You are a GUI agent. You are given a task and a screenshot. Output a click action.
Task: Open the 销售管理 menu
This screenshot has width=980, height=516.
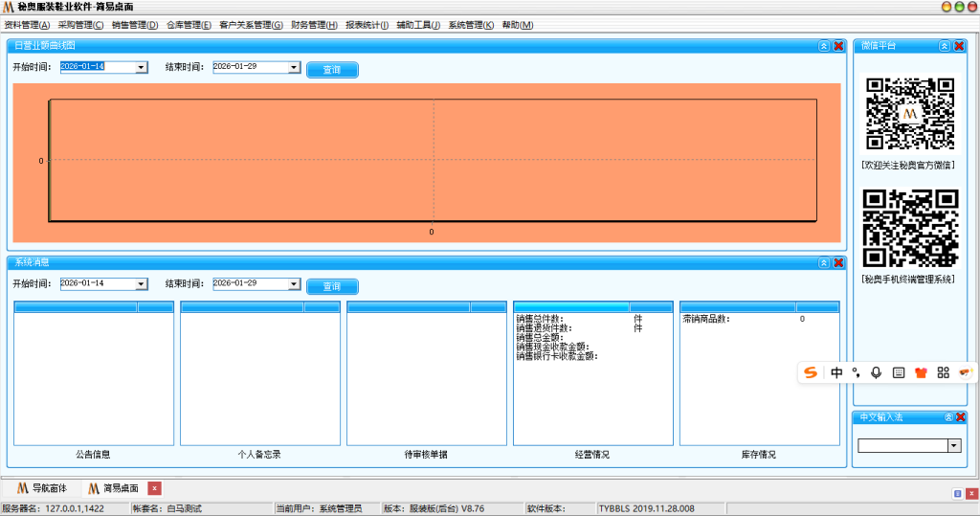click(x=135, y=25)
